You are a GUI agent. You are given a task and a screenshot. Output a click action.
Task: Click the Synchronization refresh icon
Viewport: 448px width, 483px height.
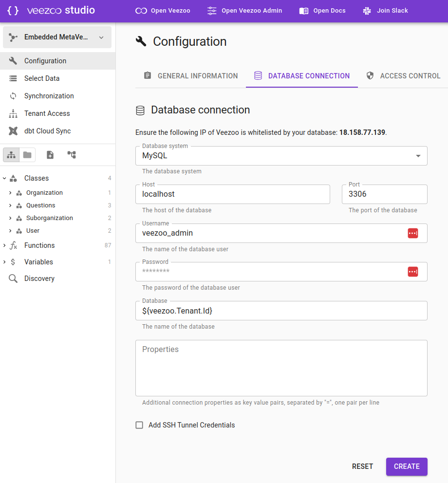[x=13, y=96]
